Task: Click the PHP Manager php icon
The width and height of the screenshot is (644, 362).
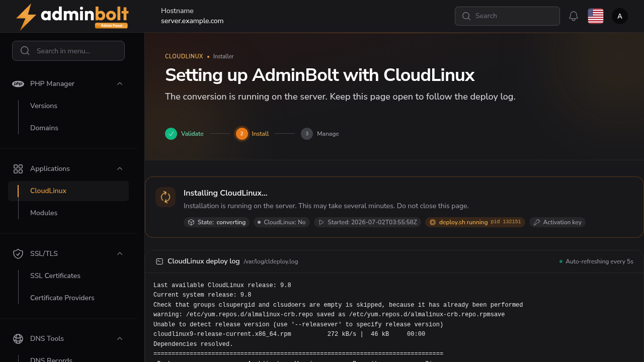Action: click(x=18, y=83)
